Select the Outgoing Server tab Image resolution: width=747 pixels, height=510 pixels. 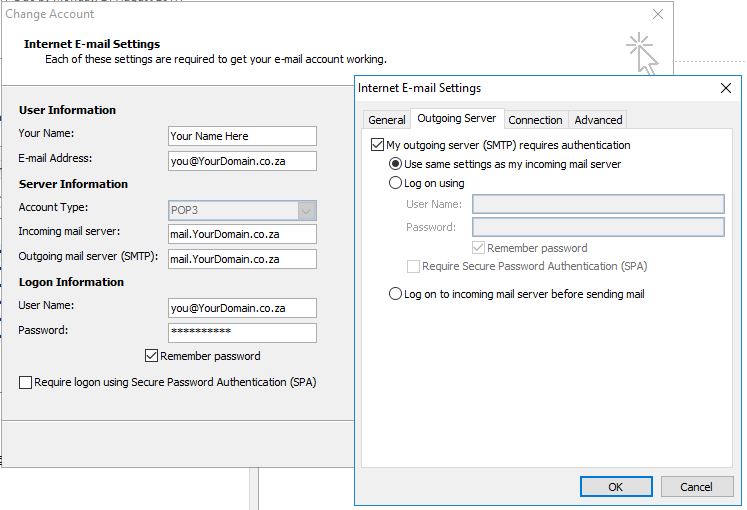[456, 118]
